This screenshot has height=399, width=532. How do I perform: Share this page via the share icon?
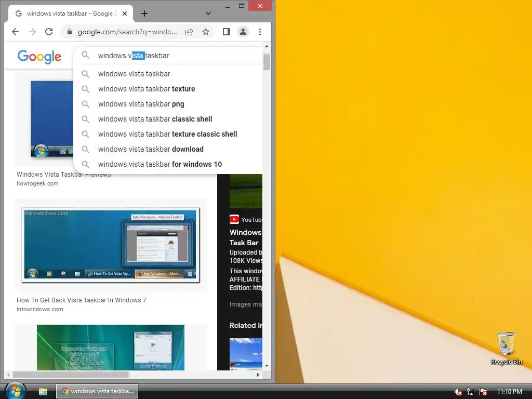pos(189,32)
